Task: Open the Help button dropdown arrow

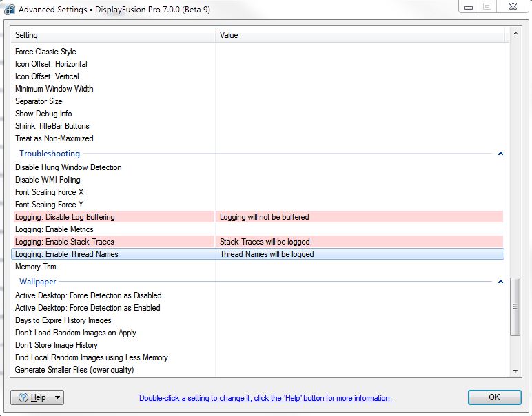Action: 57,397
